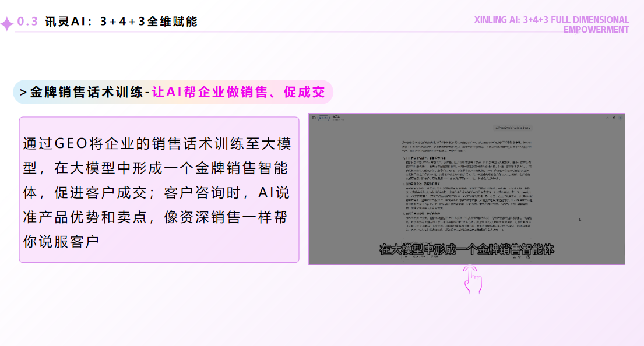Select the heading "金牌销售话术训练"
The height and width of the screenshot is (346, 644).
point(86,92)
